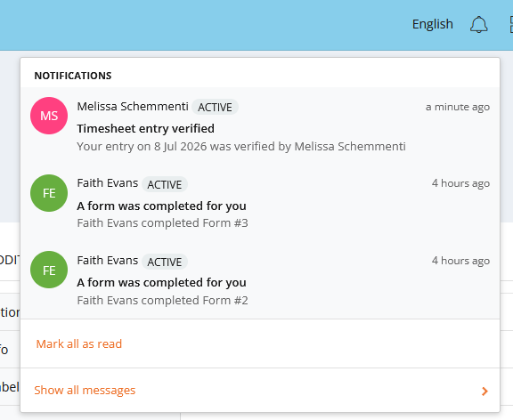Screen dimensions: 513x420
Task: Open notification about completed Form #2
Action: coord(260,280)
